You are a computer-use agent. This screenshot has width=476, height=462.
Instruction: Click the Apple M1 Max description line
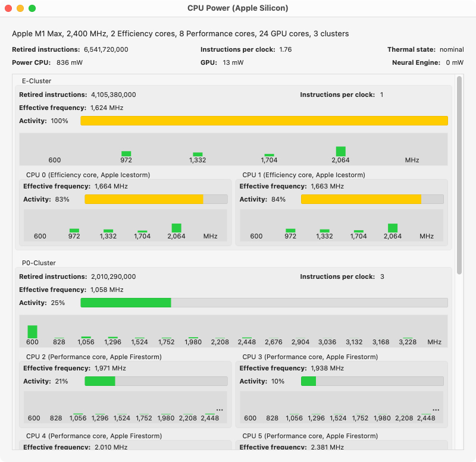[x=180, y=34]
